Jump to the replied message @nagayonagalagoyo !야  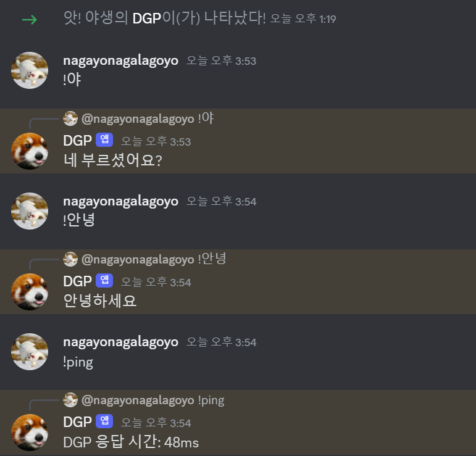[148, 118]
